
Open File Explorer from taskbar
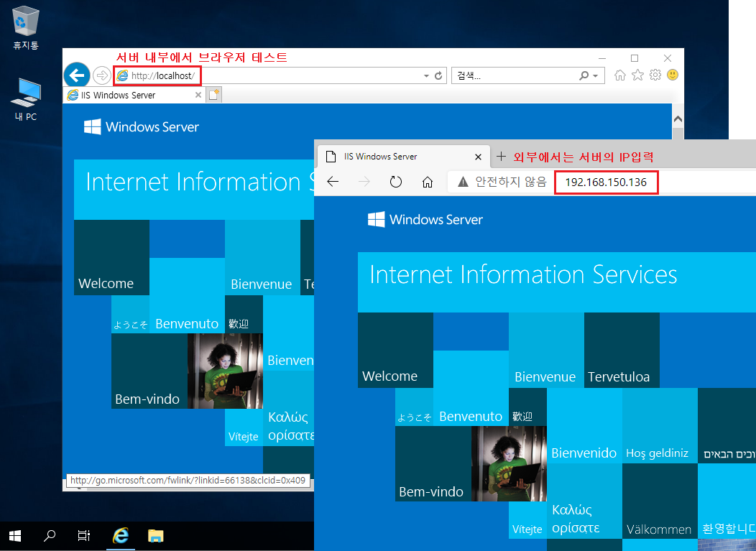(x=156, y=536)
